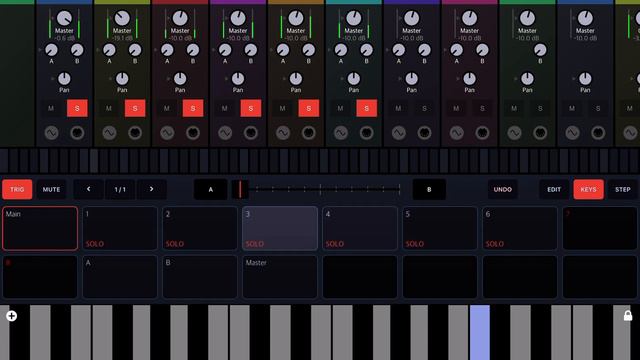Click the teal channel's MIDI connector icon
This screenshot has width=640, height=360.
[367, 133]
